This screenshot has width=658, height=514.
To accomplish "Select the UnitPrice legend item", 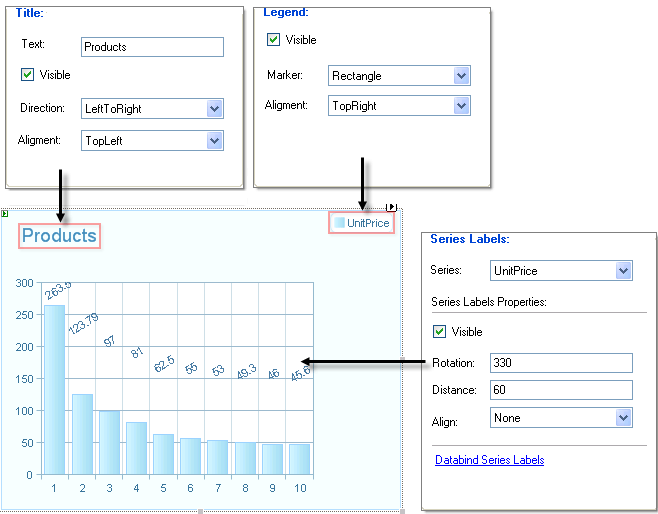I will pos(361,223).
